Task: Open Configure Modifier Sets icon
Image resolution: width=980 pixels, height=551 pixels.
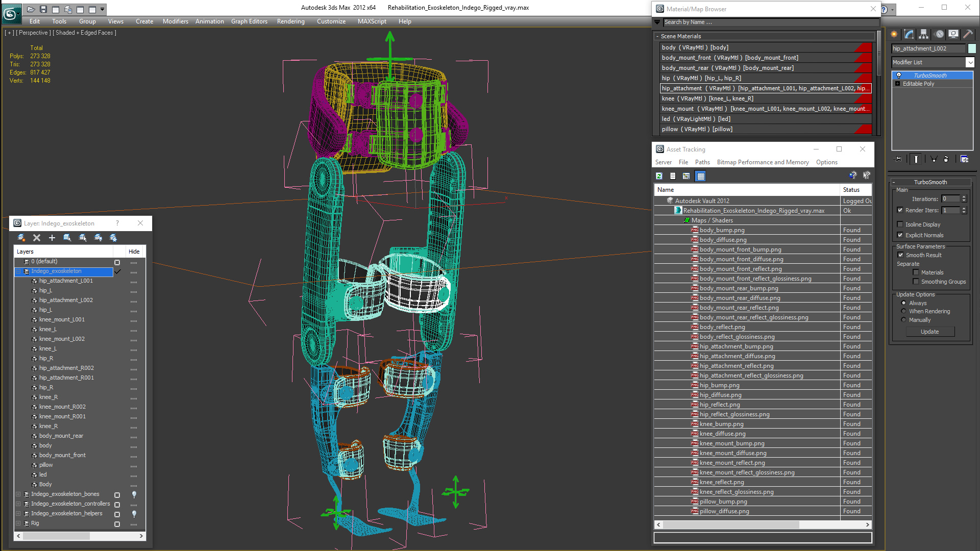Action: pyautogui.click(x=964, y=159)
